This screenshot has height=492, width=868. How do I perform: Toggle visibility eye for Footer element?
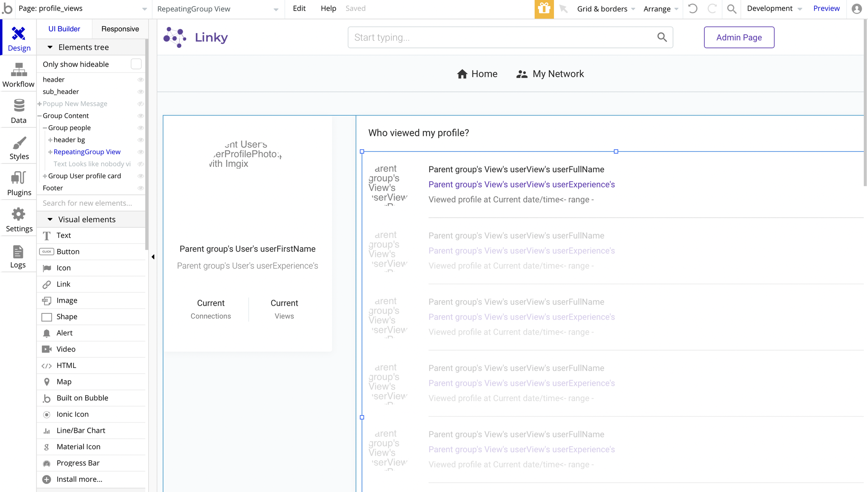click(140, 188)
